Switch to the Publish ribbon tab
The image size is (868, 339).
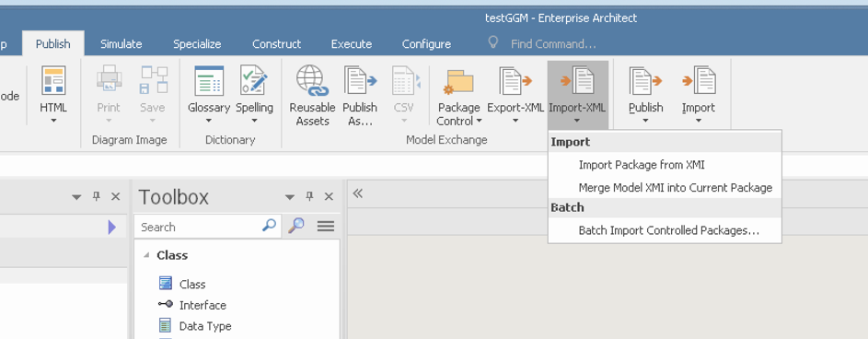click(53, 44)
